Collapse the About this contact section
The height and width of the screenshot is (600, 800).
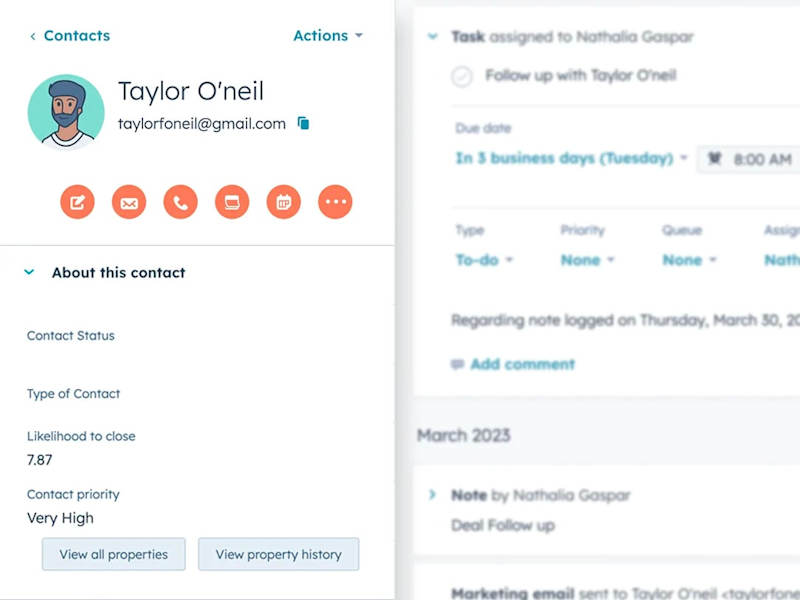point(29,272)
